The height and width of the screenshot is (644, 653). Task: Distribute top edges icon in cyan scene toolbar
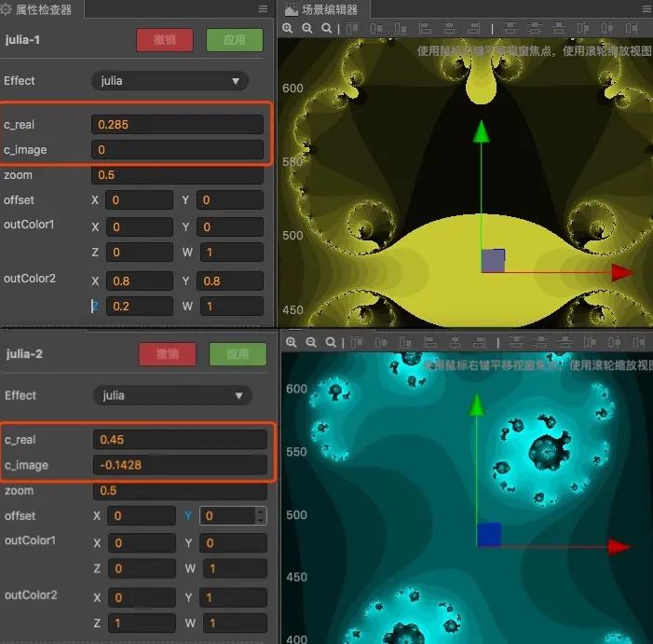[516, 342]
